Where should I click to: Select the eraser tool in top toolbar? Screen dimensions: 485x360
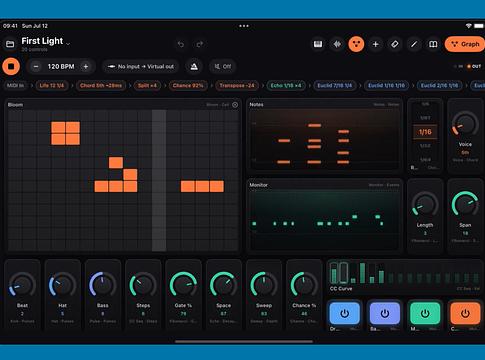click(x=394, y=44)
